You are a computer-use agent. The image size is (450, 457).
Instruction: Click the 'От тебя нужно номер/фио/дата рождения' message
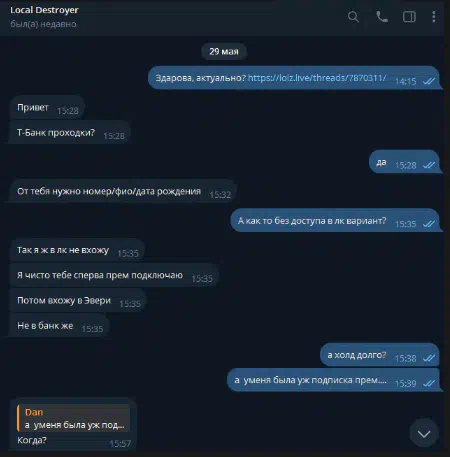[x=123, y=191]
